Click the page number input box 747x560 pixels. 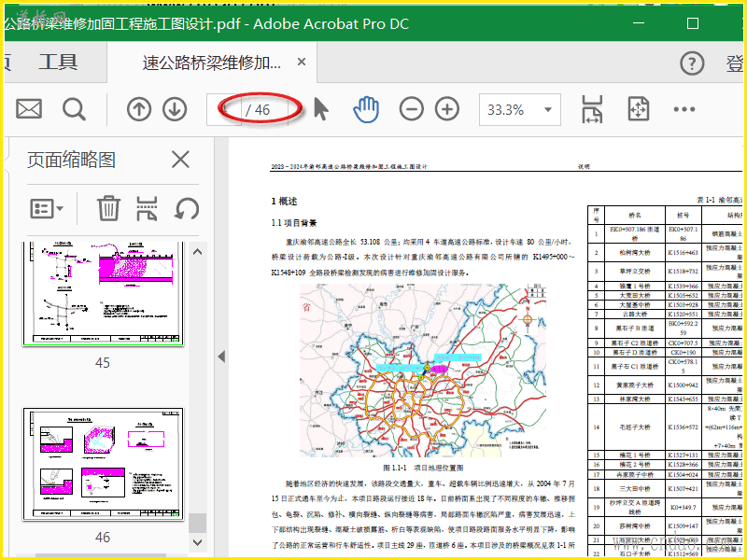tap(224, 109)
